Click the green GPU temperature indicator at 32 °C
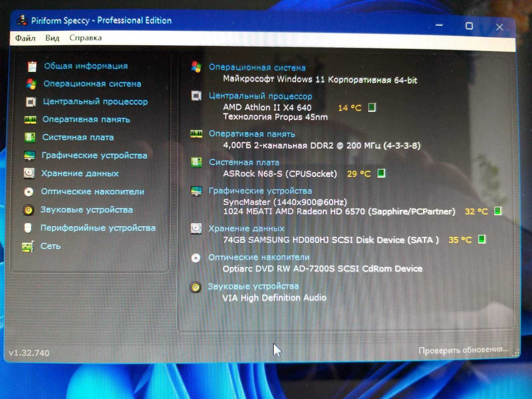Viewport: 532px width, 399px height. (498, 211)
